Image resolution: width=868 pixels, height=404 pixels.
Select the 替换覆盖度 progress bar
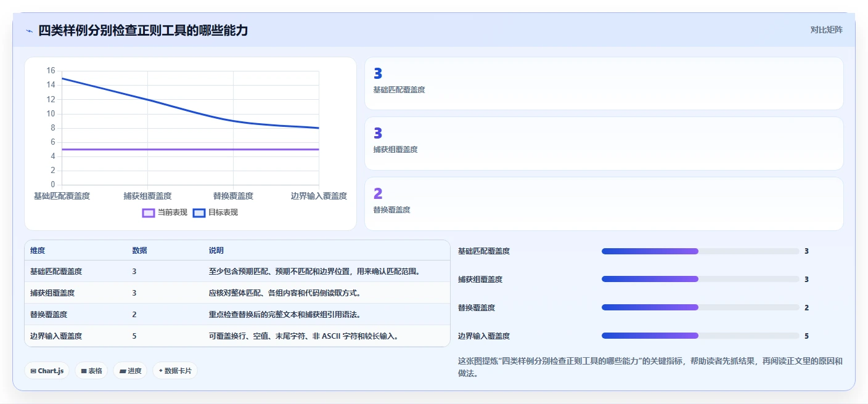(x=700, y=307)
